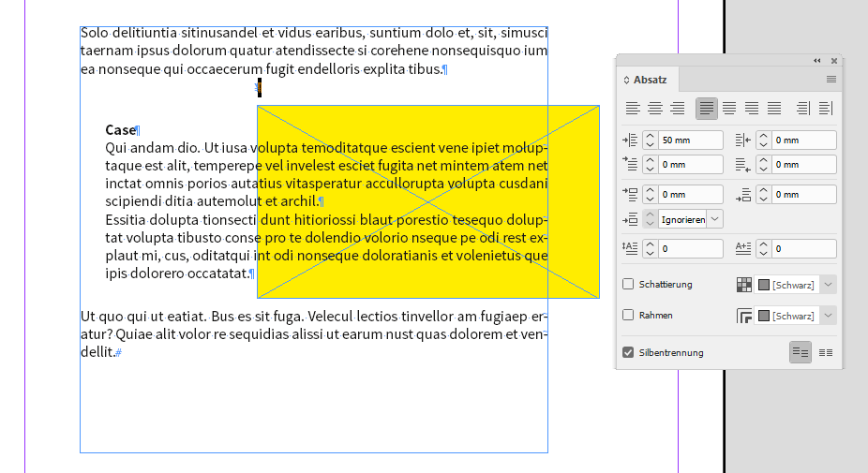868x473 pixels.
Task: Increase last line indent with up arrow
Action: (x=763, y=160)
